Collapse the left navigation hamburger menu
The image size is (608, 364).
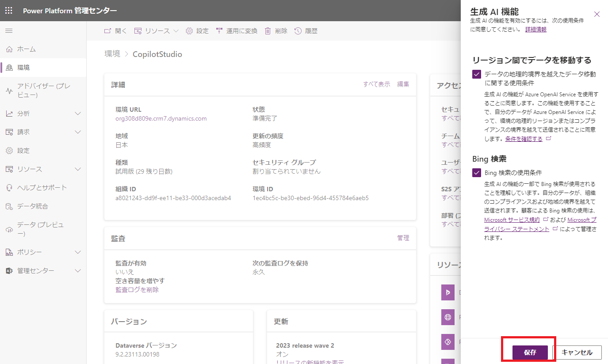[x=9, y=30]
